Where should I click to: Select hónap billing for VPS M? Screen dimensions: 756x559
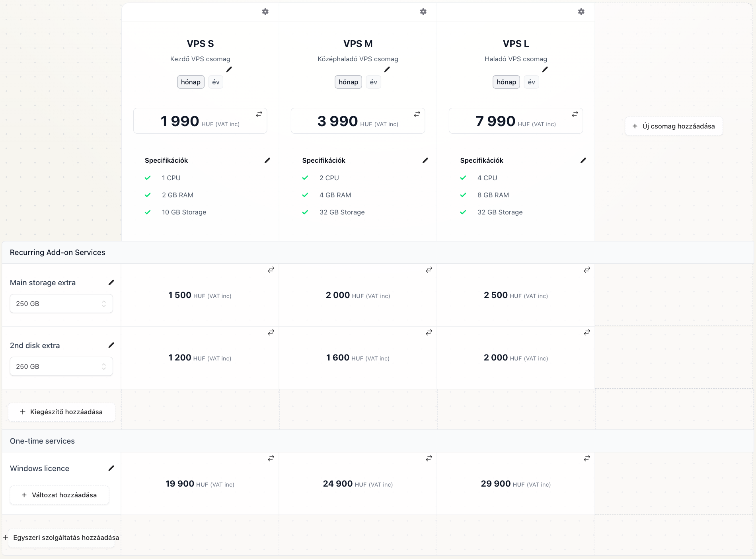pos(349,82)
